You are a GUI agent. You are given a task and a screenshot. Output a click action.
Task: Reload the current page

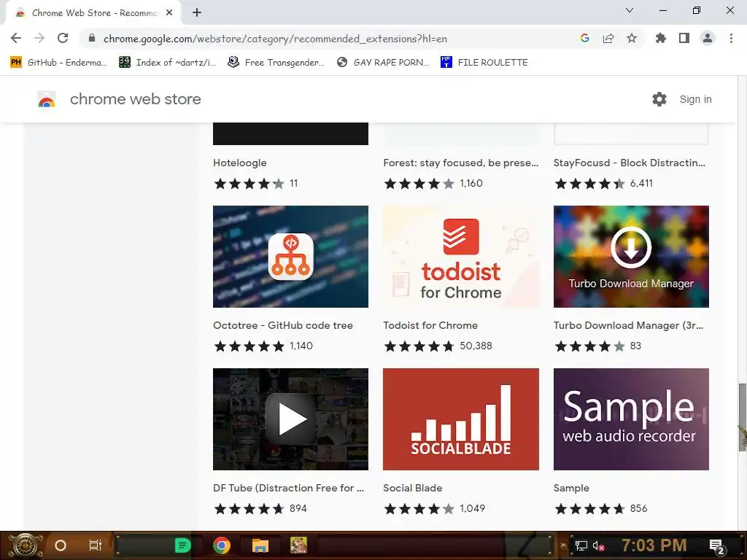(63, 38)
